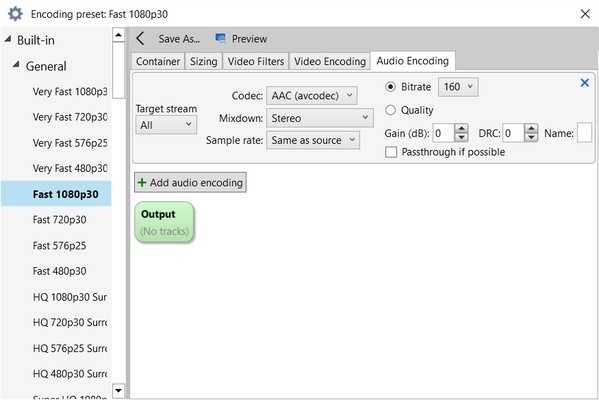The height and width of the screenshot is (400, 599).
Task: Select the Bitrate radio button
Action: tap(390, 87)
